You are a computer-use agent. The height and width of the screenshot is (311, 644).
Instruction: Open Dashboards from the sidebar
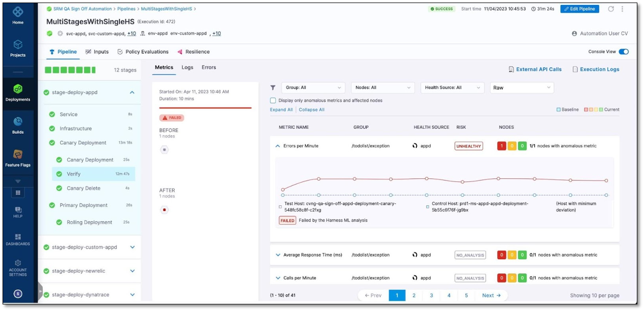[x=18, y=239]
